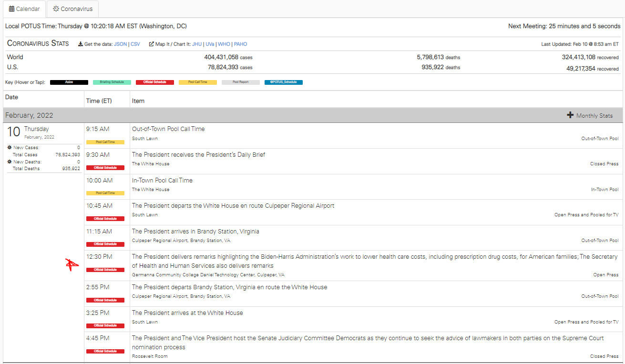Image resolution: width=625 pixels, height=364 pixels.
Task: Open the UVa chart link
Action: [x=210, y=44]
